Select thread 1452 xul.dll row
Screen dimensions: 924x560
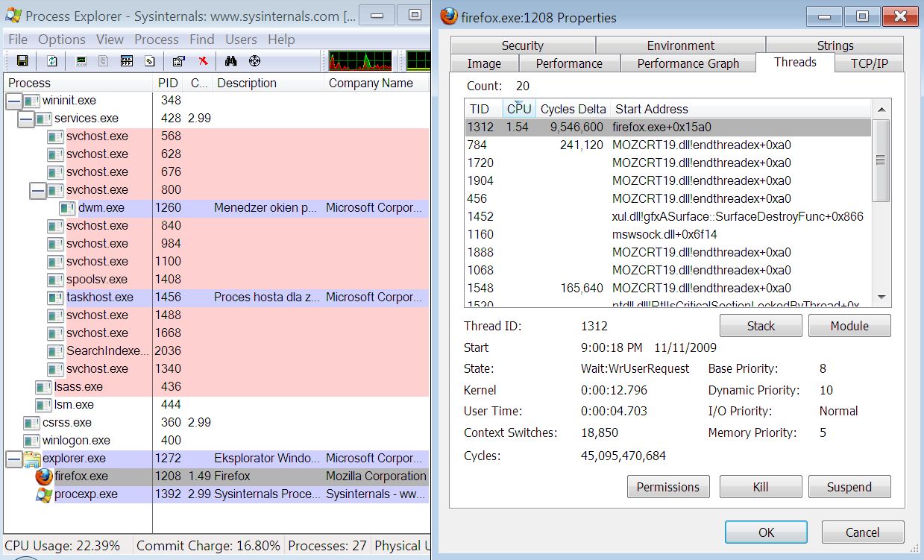(667, 216)
